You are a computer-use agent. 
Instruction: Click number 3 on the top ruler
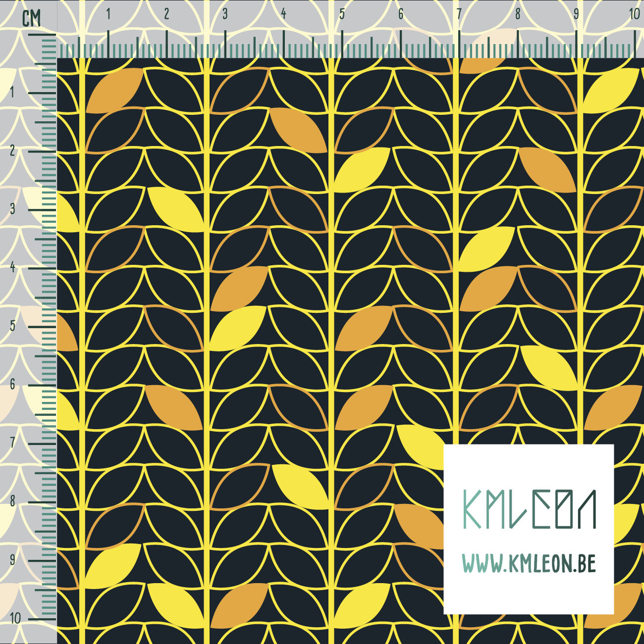pyautogui.click(x=225, y=14)
